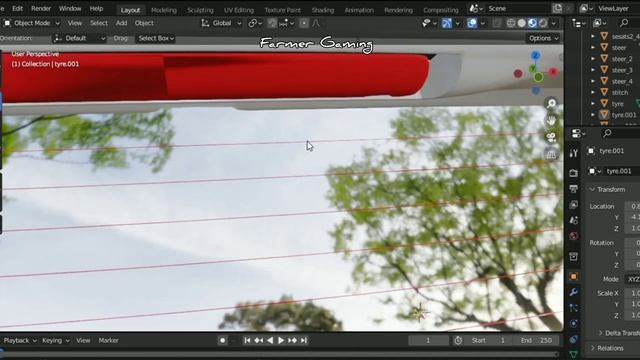Expand the stitch outliner item
Image resolution: width=640 pixels, height=360 pixels.
tap(593, 93)
